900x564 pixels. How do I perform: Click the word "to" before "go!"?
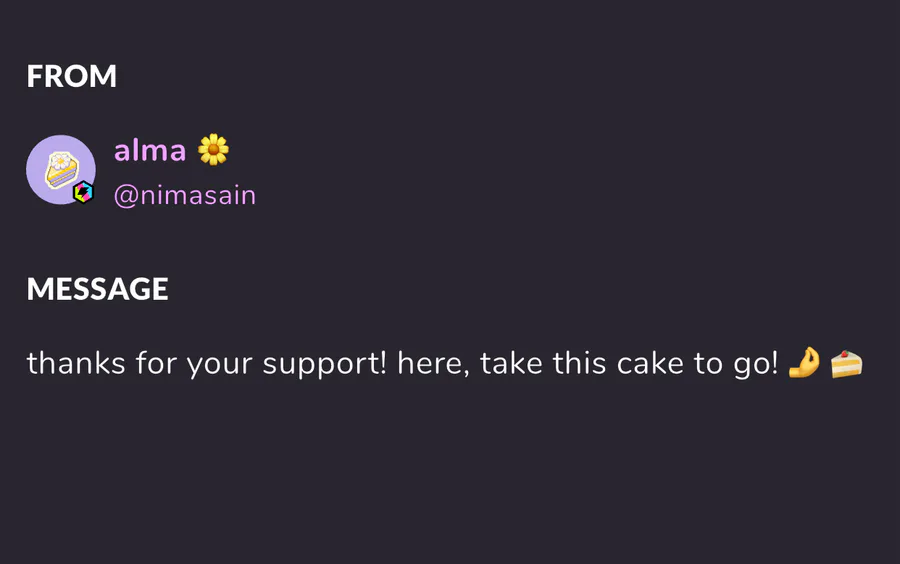coord(709,364)
